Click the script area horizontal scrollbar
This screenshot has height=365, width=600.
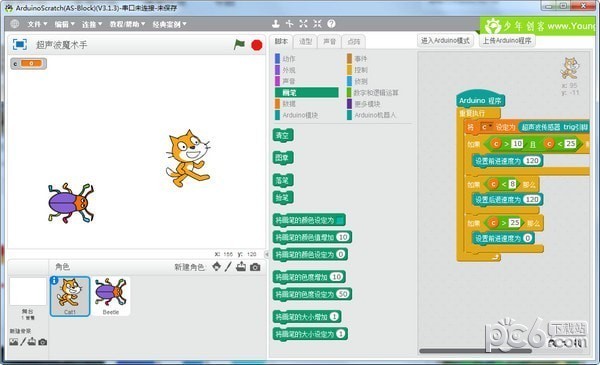[475, 351]
